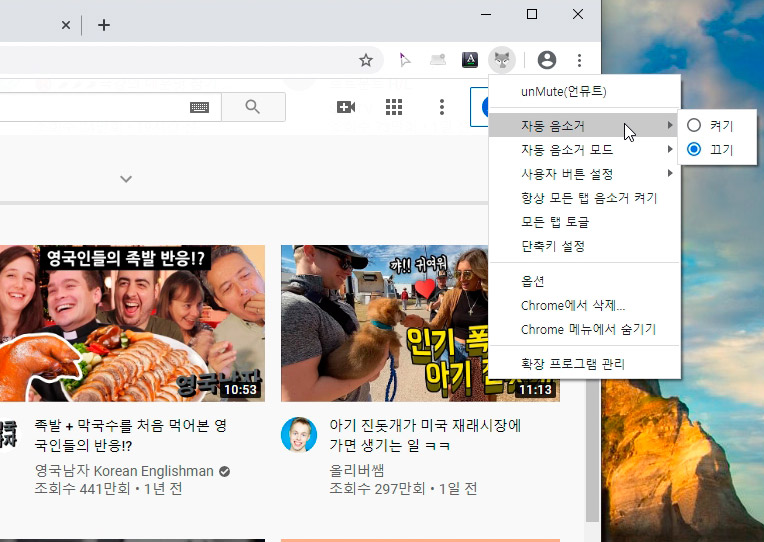Viewport: 764px width, 542px height.
Task: Expand the chevron below the search bar
Action: pos(126,179)
